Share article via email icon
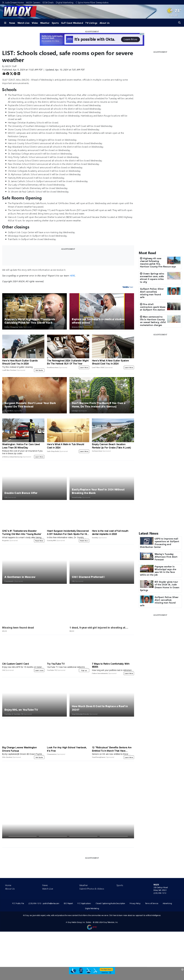 4,74
